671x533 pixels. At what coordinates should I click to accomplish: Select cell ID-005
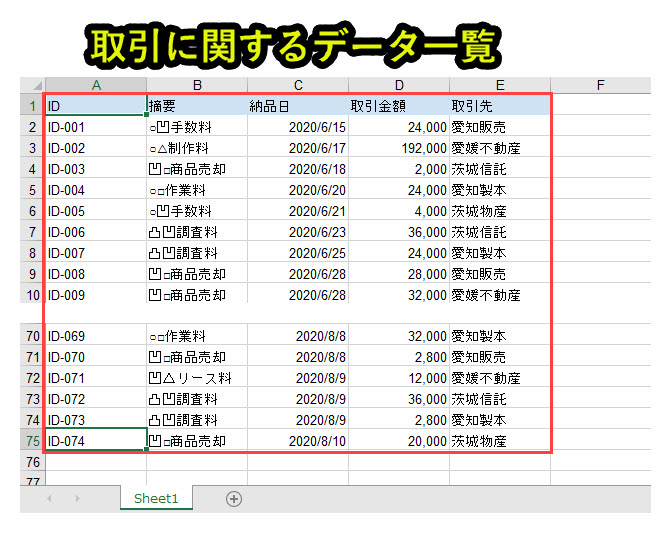click(x=96, y=210)
